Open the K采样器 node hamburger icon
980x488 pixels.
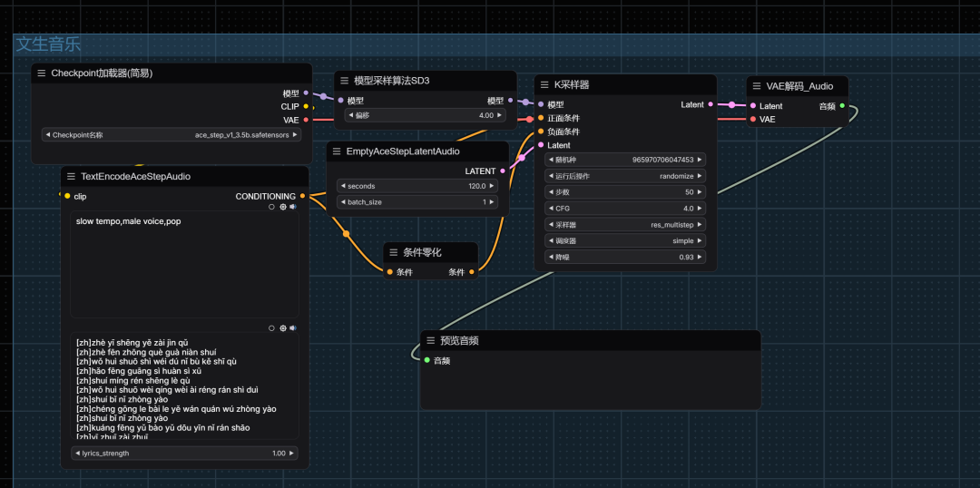click(544, 85)
